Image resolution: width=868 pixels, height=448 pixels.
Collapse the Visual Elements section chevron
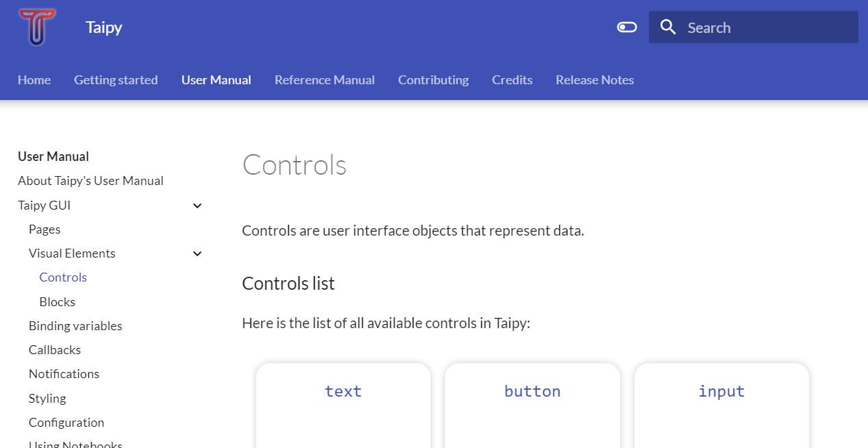pos(197,253)
